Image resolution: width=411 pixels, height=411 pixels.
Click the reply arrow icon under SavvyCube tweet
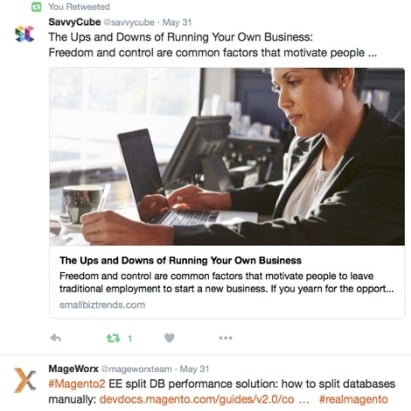(56, 338)
